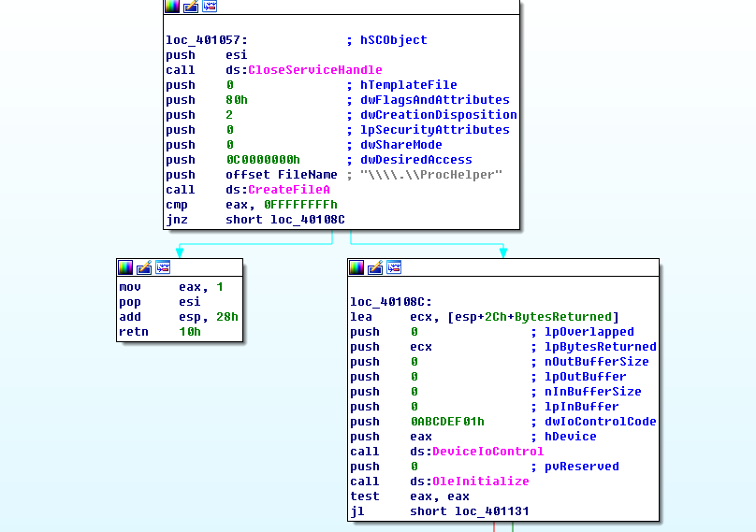Click the group nodes icon on loc_40108C block
The width and height of the screenshot is (756, 532).
coord(395,267)
